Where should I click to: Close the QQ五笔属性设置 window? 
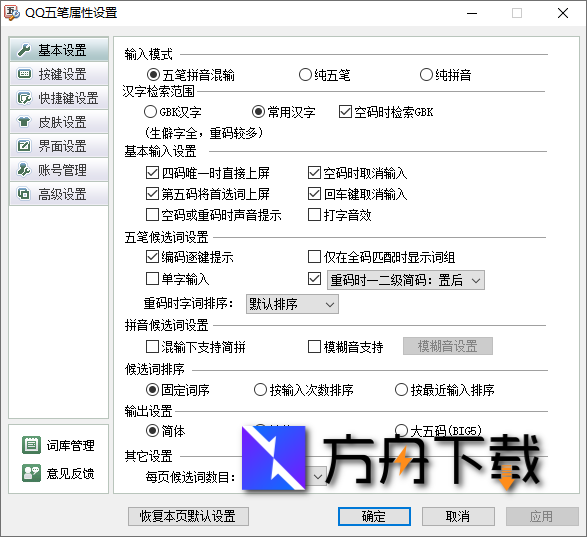click(563, 13)
